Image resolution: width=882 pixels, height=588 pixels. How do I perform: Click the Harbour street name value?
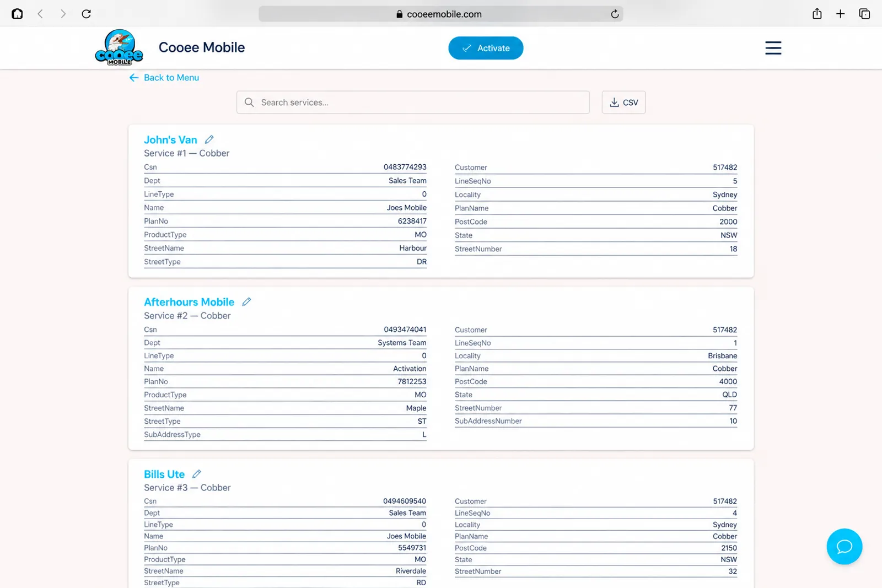click(413, 248)
